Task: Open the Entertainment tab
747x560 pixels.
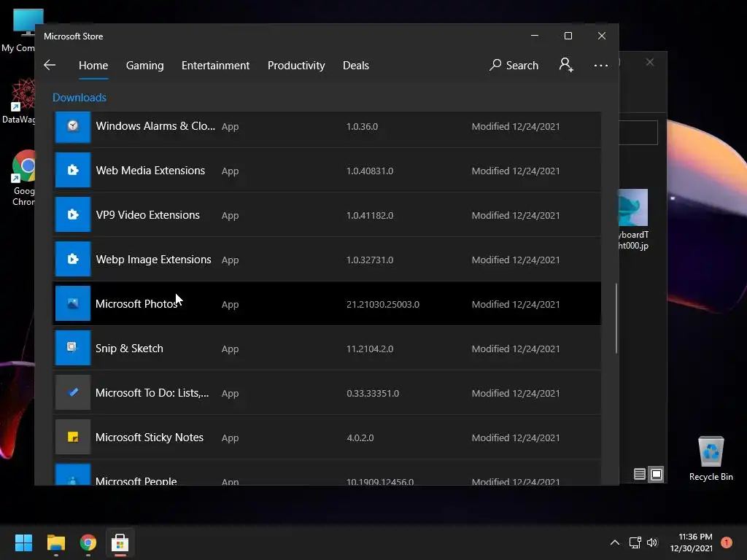Action: pos(215,65)
